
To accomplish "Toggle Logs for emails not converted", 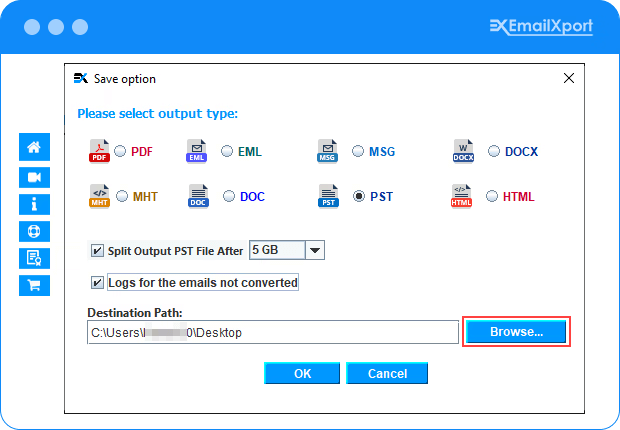I will (97, 283).
